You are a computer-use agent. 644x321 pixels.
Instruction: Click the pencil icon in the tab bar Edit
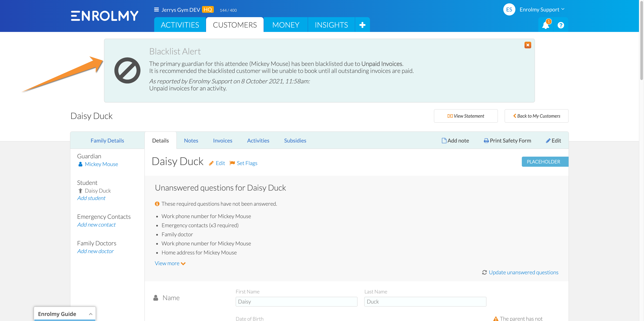click(x=548, y=141)
